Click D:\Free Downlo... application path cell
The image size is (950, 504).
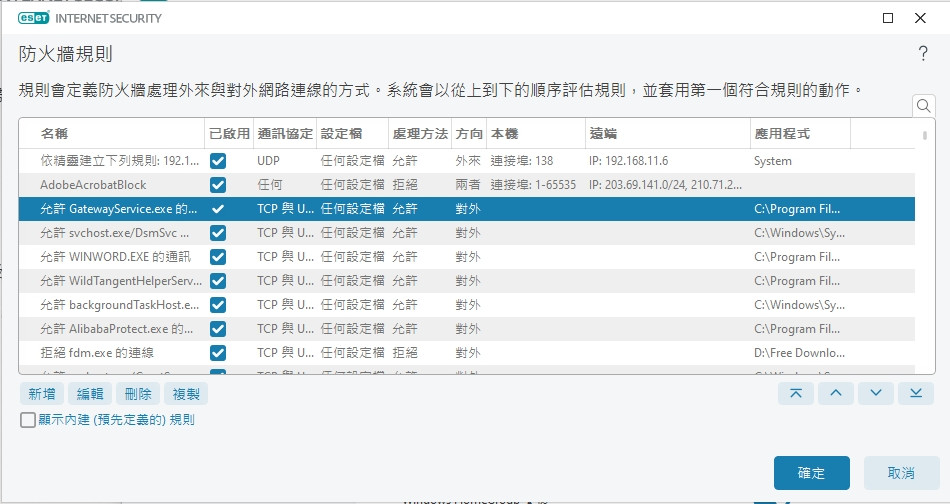pos(799,353)
